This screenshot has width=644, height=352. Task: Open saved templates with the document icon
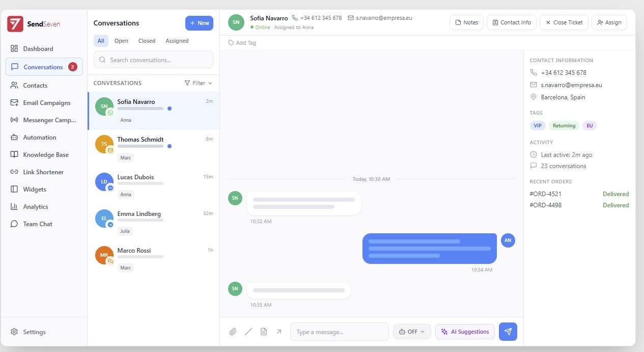(263, 332)
